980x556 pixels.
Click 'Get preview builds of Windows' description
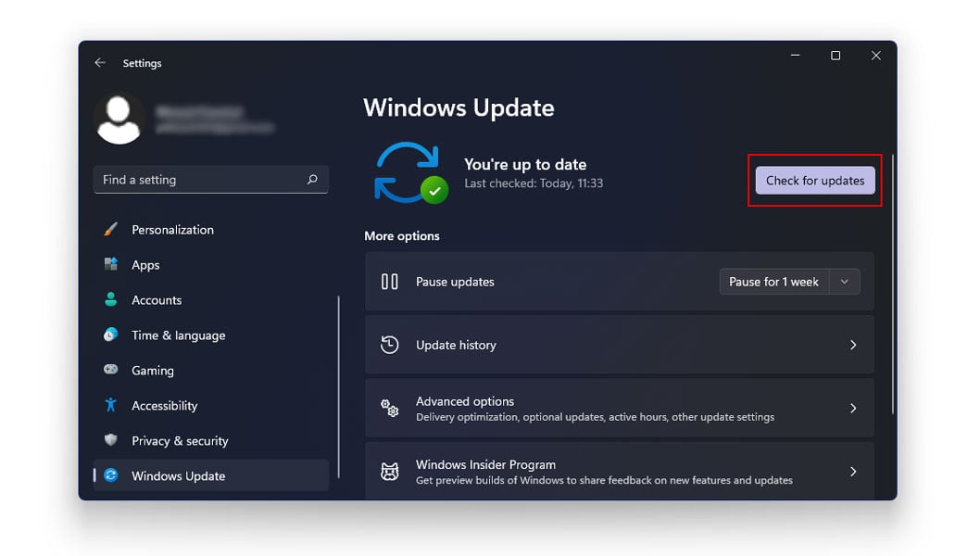pyautogui.click(x=604, y=480)
